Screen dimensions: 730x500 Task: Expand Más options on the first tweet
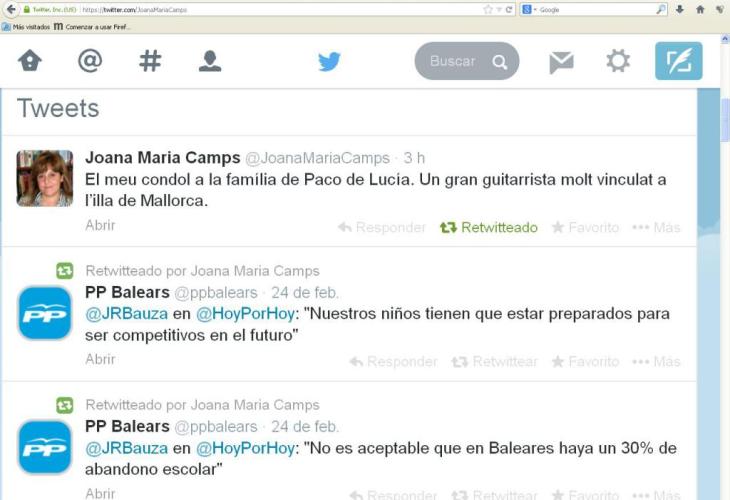656,228
